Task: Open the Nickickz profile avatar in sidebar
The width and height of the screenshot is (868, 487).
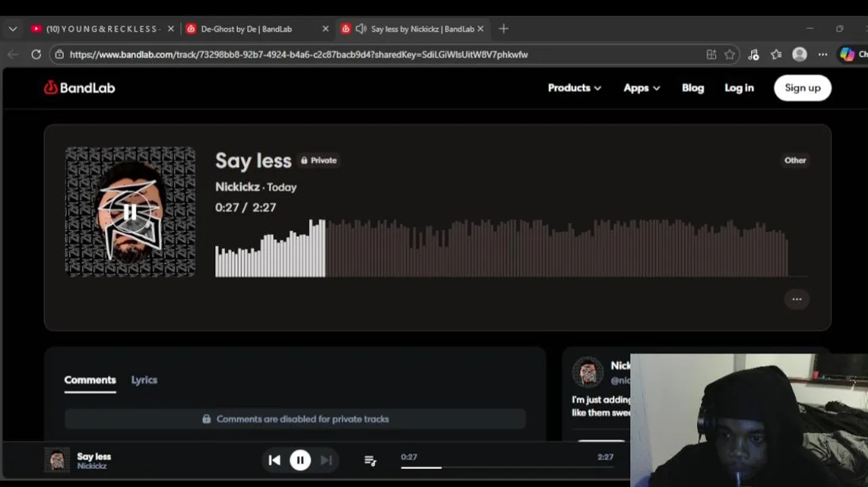Action: click(587, 372)
